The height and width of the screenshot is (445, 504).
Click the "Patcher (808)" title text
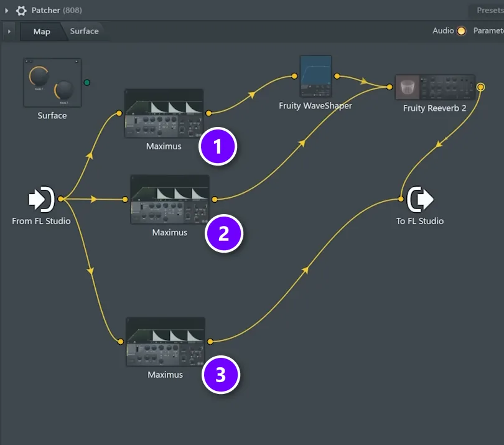click(x=57, y=11)
